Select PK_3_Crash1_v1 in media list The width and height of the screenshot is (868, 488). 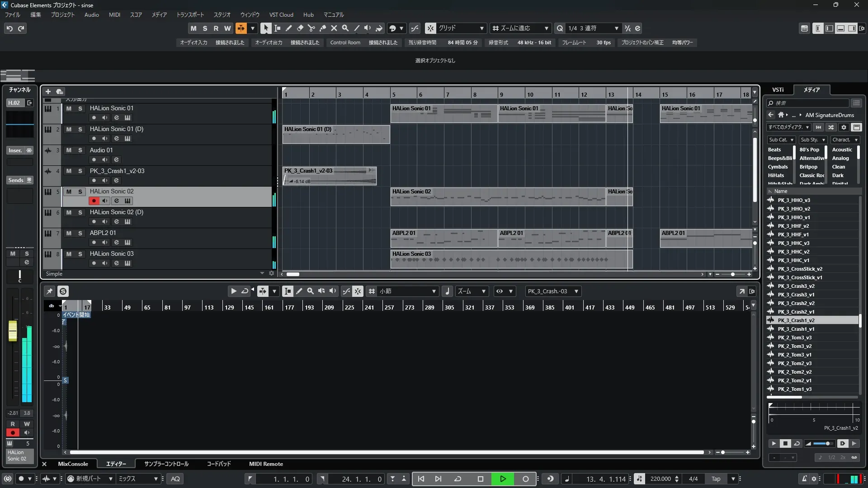pyautogui.click(x=796, y=329)
